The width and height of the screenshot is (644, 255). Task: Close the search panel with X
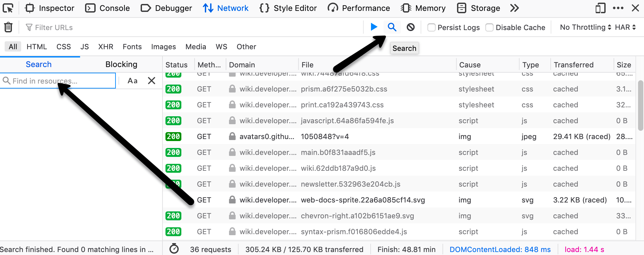pos(152,81)
